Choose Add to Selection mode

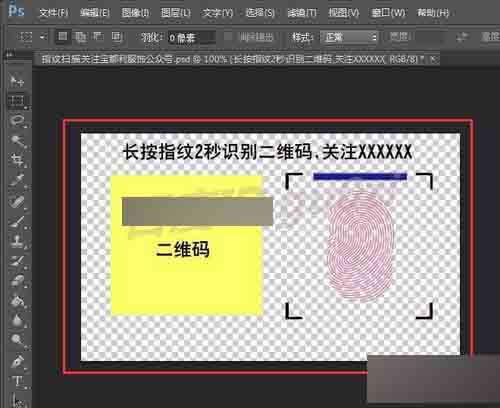[80, 36]
